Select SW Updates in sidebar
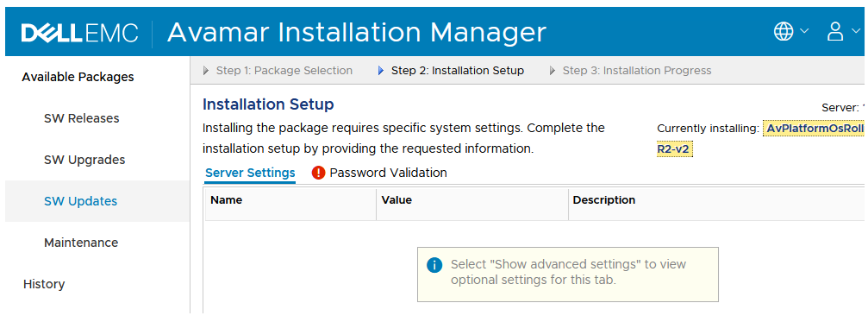The height and width of the screenshot is (322, 868). pyautogui.click(x=80, y=201)
